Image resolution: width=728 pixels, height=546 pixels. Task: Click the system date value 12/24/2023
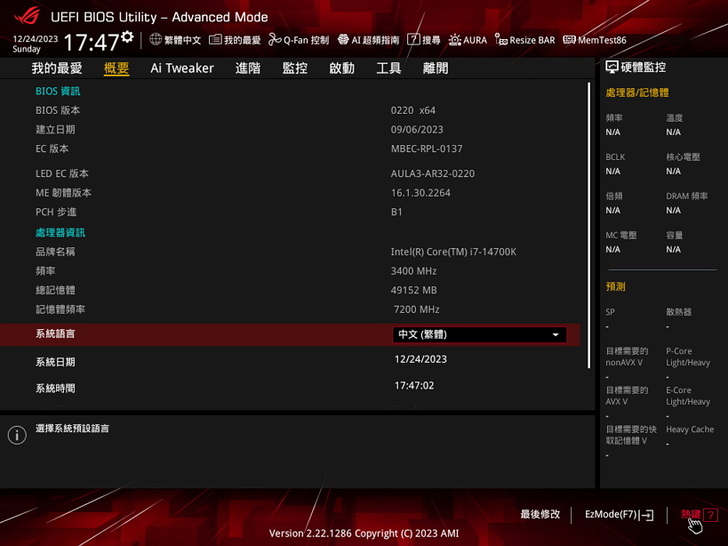[421, 359]
